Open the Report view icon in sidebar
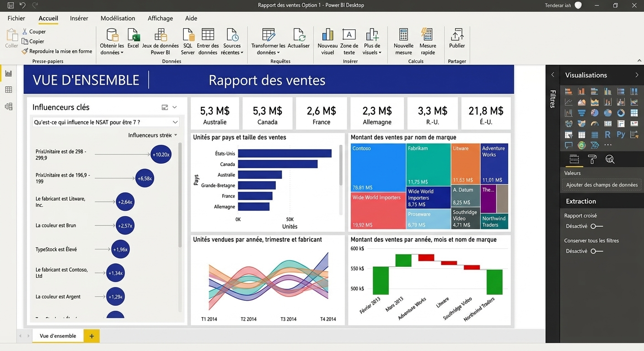 (8, 73)
